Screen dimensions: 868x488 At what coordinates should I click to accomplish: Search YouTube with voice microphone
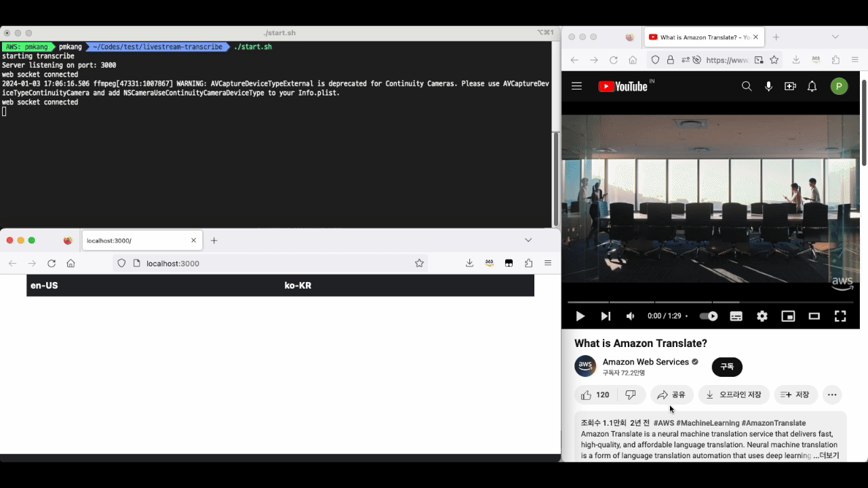768,86
